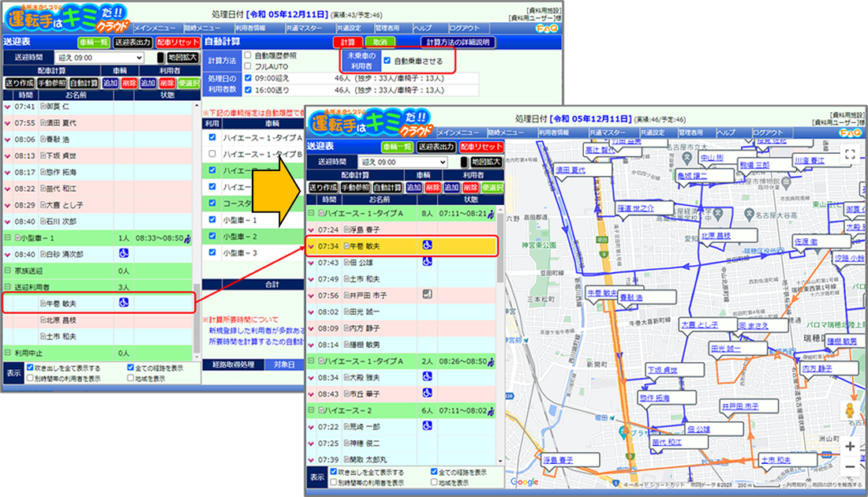Click document icon beside 北原 昌枝 name

pos(43,320)
